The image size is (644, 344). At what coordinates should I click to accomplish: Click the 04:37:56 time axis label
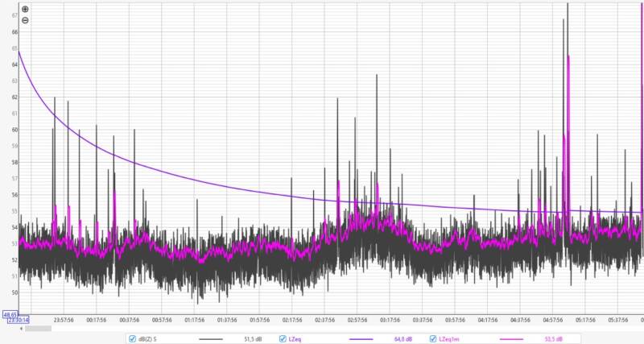520,320
